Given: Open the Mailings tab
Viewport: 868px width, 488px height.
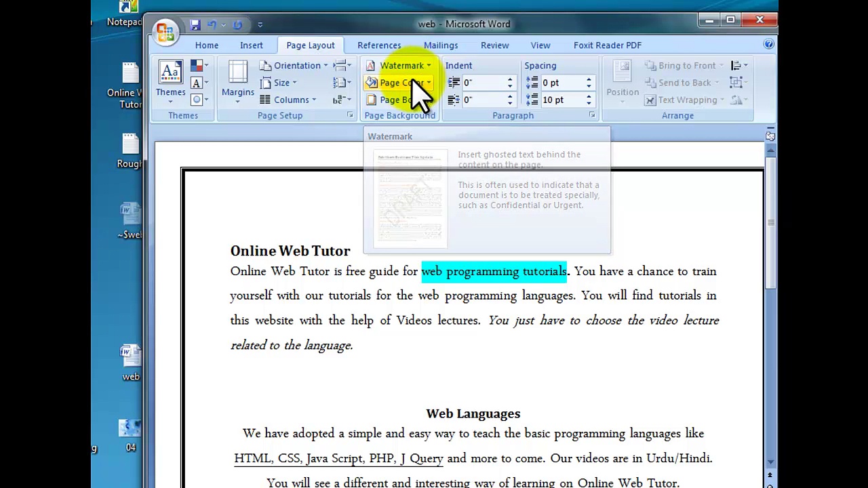Looking at the screenshot, I should pyautogui.click(x=441, y=45).
